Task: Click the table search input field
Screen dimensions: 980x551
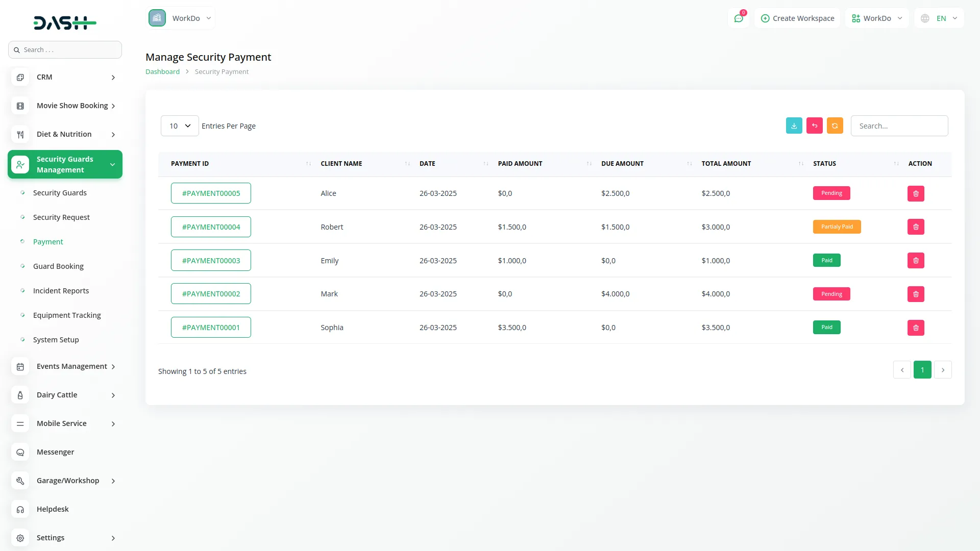Action: point(899,126)
